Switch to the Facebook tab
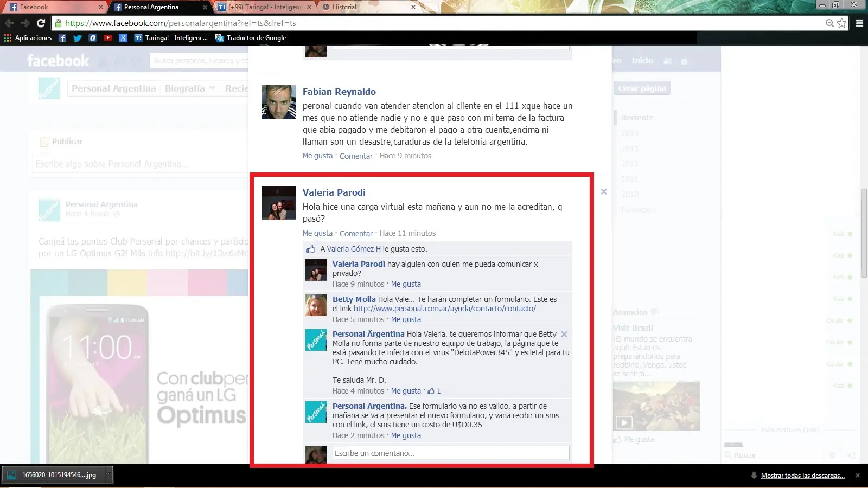The height and width of the screenshot is (488, 868). [x=53, y=7]
